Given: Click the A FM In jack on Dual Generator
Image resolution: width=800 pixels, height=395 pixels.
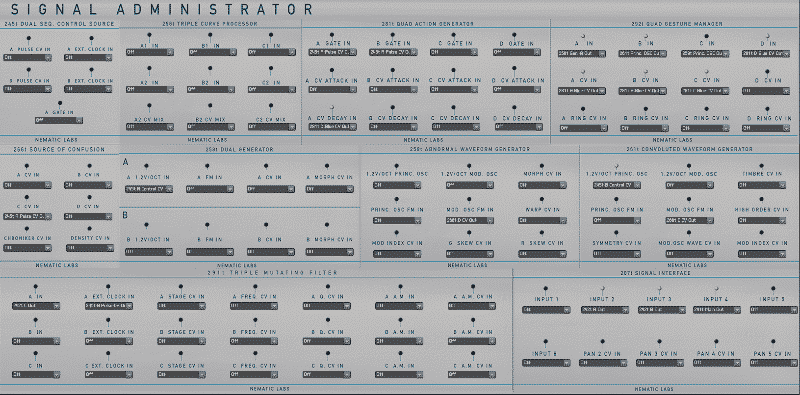Looking at the screenshot, I should (207, 166).
